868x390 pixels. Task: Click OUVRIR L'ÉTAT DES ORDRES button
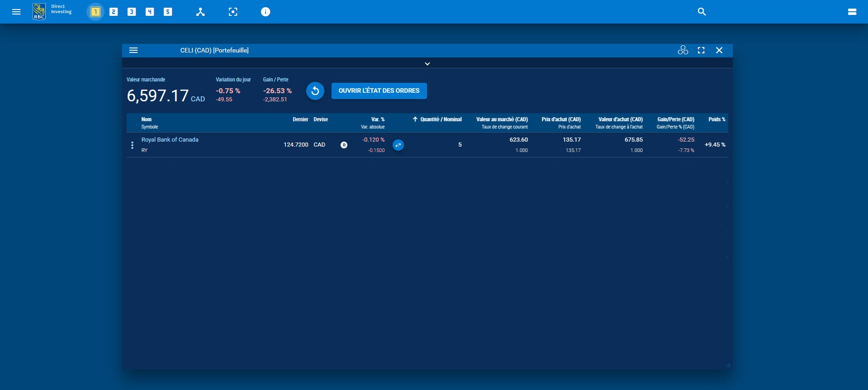click(x=379, y=91)
